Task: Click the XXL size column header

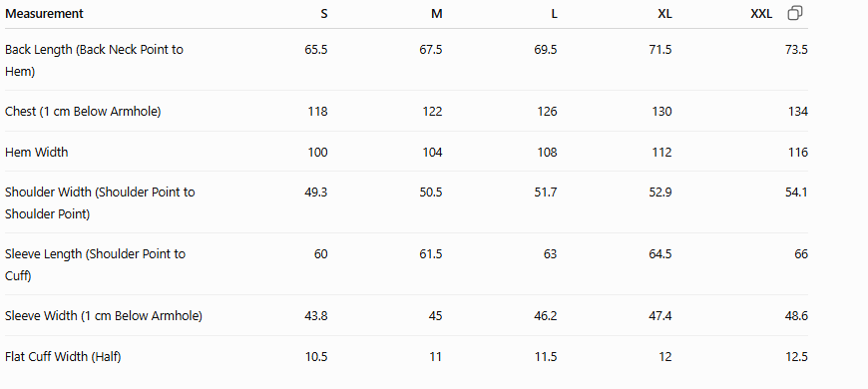Action: click(x=761, y=14)
